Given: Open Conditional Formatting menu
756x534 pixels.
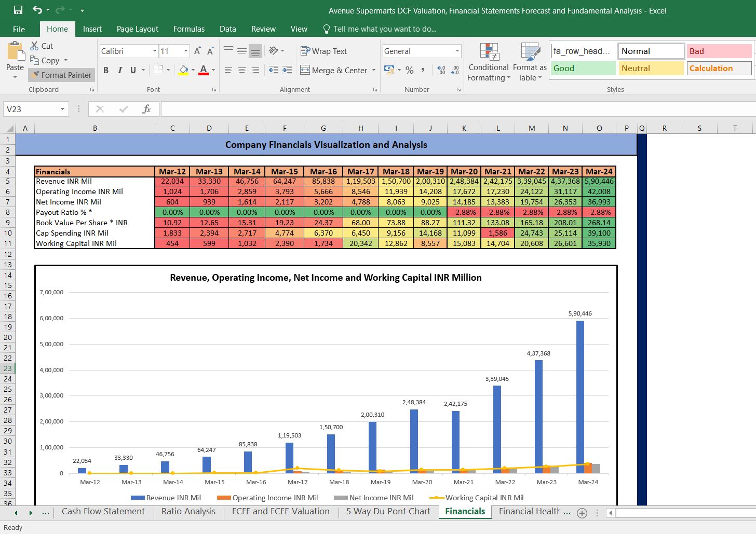Looking at the screenshot, I should [489, 62].
